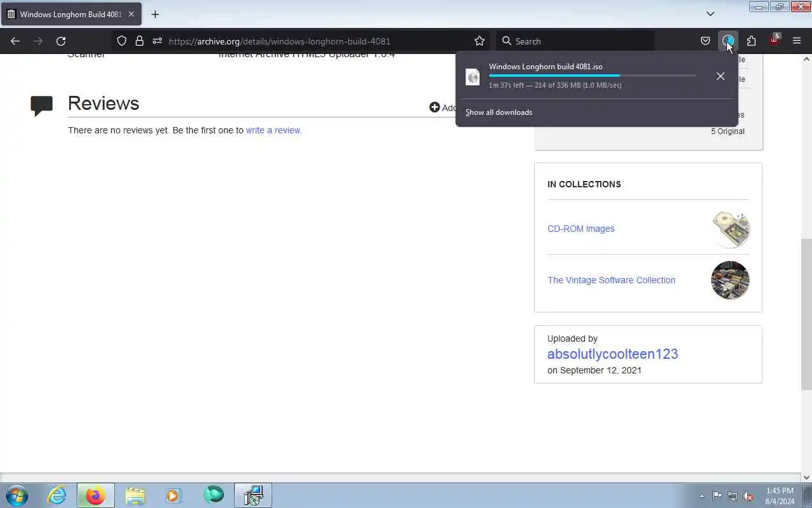812x508 pixels.
Task: Go back to the previous page
Action: (x=15, y=41)
